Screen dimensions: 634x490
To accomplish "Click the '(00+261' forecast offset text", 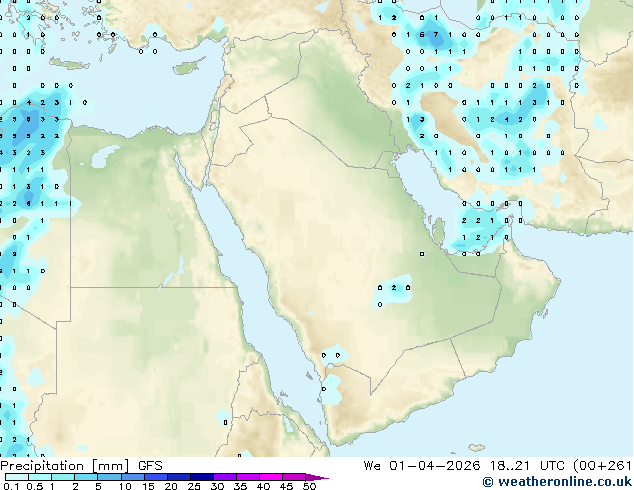I will coord(602,466).
